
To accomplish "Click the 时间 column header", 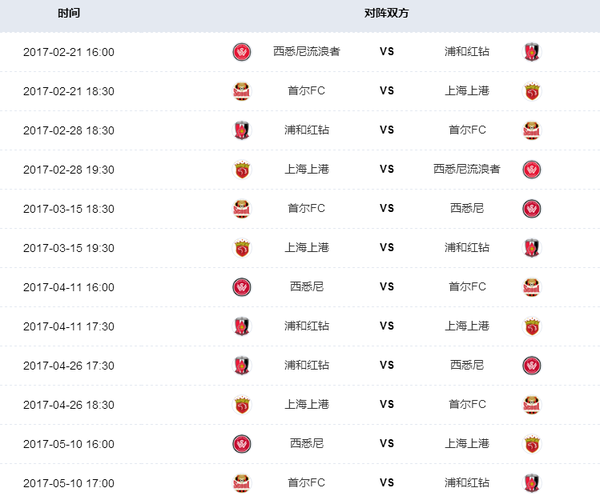I will (69, 15).
